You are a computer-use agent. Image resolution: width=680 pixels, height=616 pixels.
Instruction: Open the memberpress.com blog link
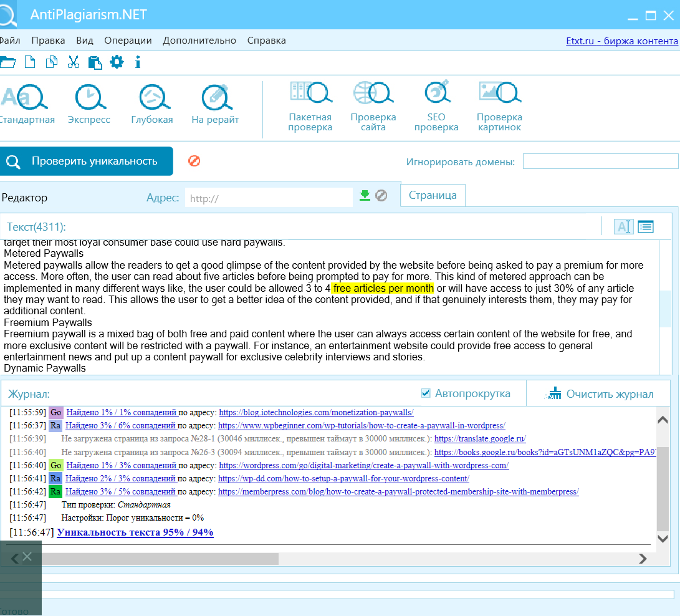(398, 491)
